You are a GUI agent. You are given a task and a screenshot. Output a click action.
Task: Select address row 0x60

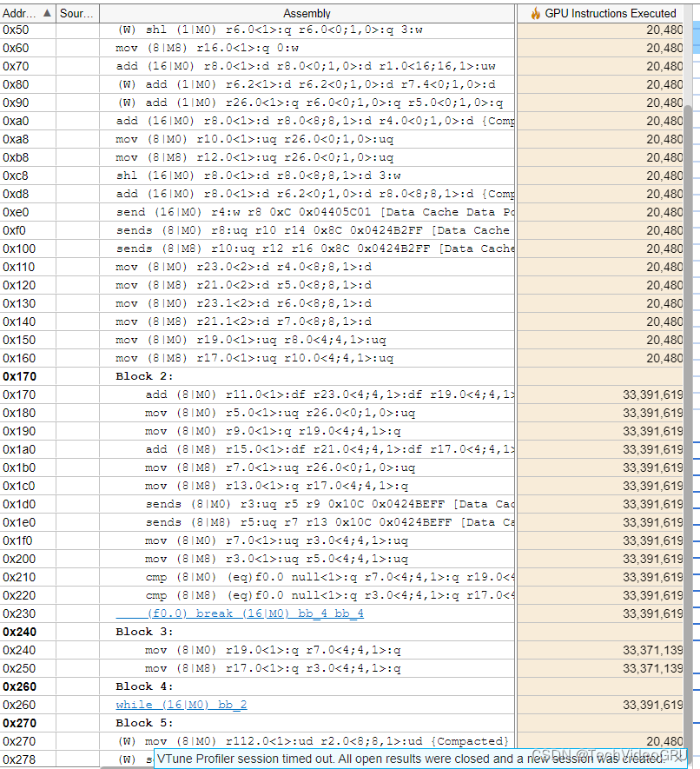(341, 48)
